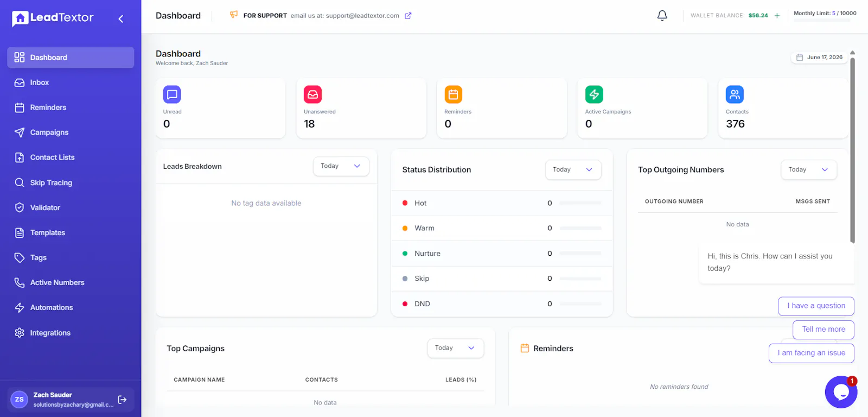
Task: Click the Skip Tracing magnifier icon
Action: 20,182
